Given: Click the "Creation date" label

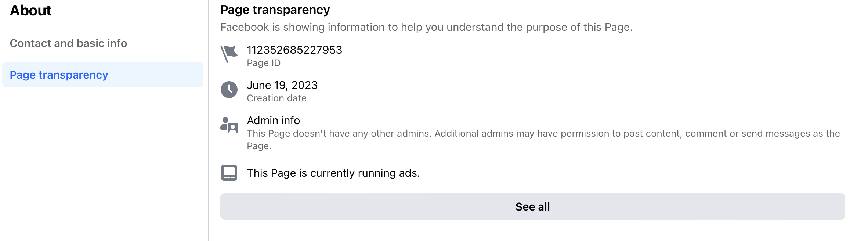Looking at the screenshot, I should (x=276, y=98).
